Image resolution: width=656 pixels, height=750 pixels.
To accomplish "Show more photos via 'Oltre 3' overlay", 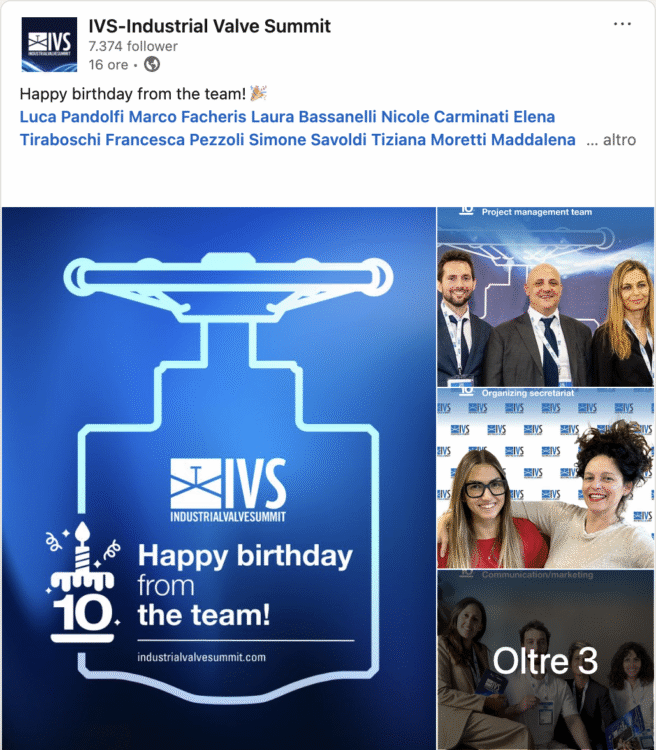I will coord(545,660).
